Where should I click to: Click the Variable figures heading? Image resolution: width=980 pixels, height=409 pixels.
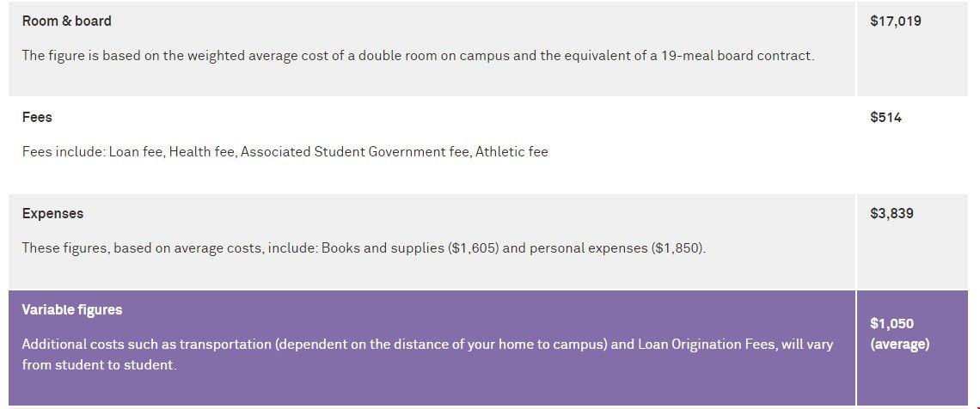click(x=72, y=309)
